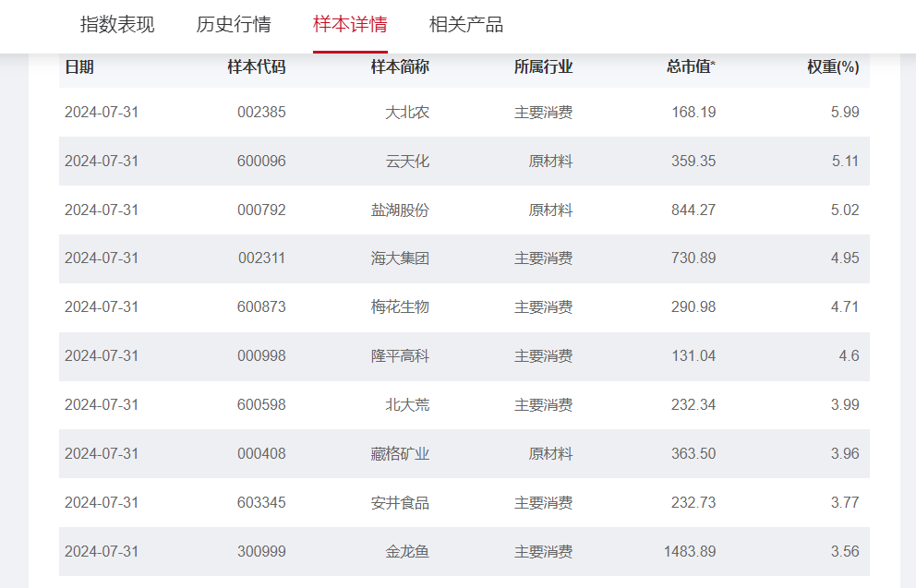Click market value 168.19

[693, 112]
